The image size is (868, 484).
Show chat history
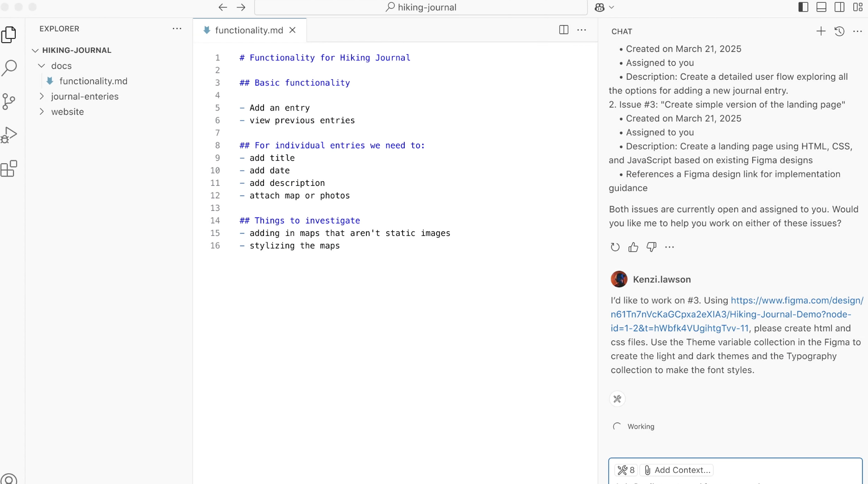click(x=839, y=31)
